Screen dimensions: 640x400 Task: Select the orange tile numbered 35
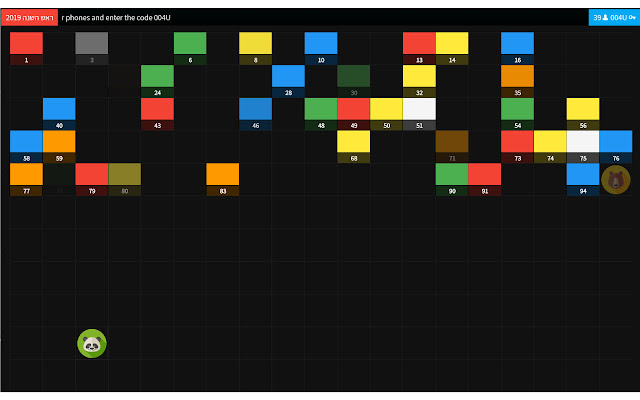coord(518,81)
